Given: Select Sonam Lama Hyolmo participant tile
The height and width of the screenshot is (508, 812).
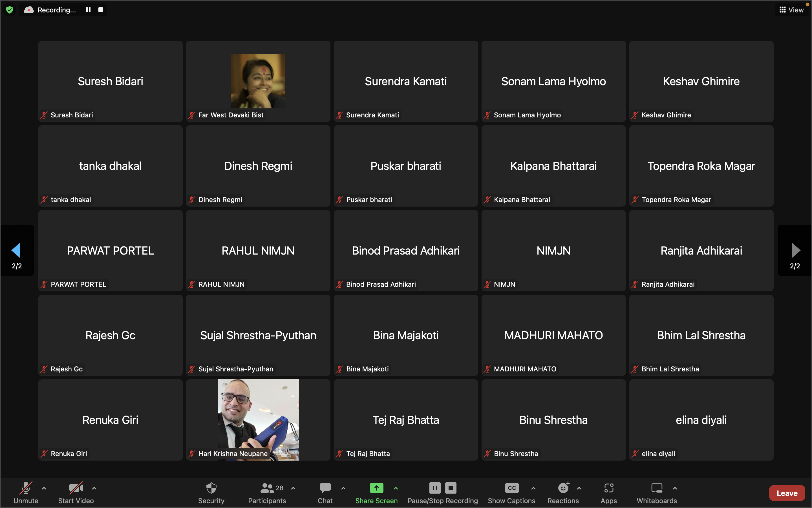Looking at the screenshot, I should pyautogui.click(x=554, y=81).
